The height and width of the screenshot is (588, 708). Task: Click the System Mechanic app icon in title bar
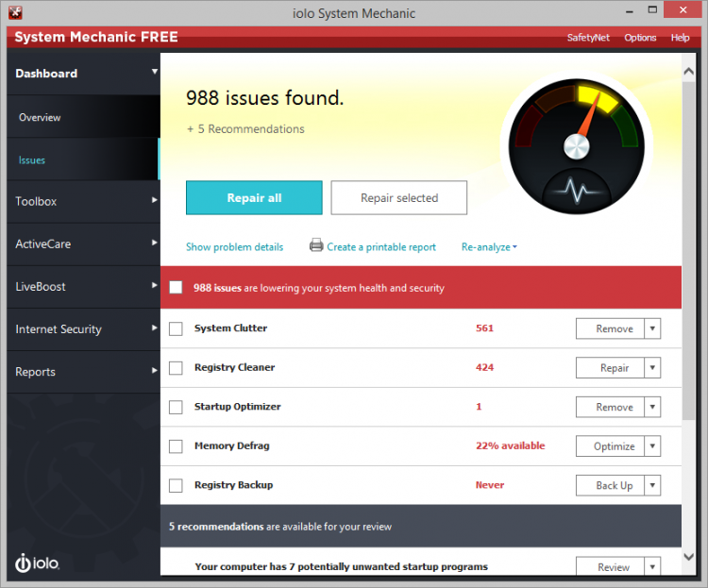(x=15, y=12)
